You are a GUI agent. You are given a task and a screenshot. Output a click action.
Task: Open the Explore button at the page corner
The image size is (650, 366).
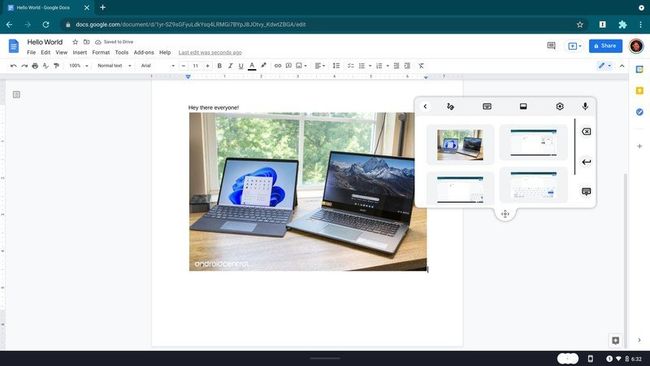pyautogui.click(x=615, y=340)
